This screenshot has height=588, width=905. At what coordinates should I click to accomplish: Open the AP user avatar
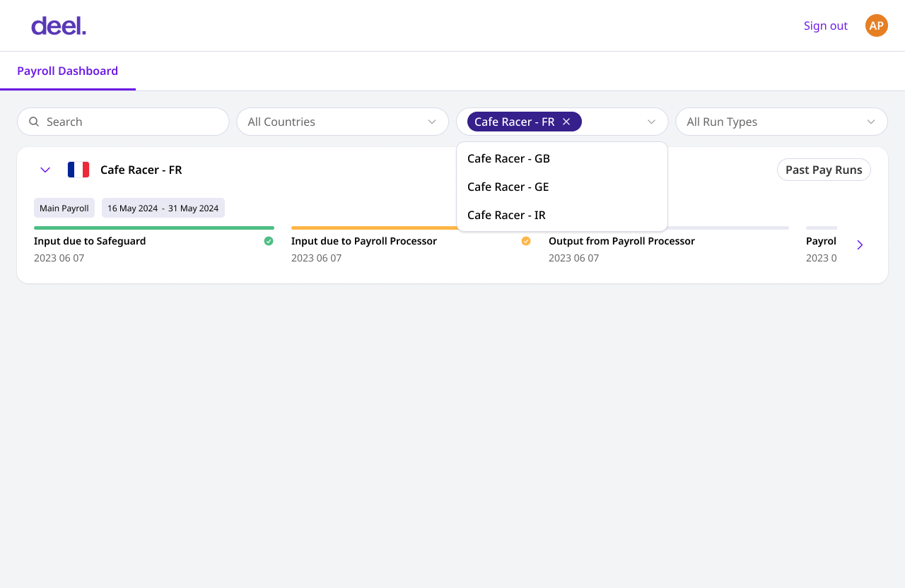(x=877, y=25)
